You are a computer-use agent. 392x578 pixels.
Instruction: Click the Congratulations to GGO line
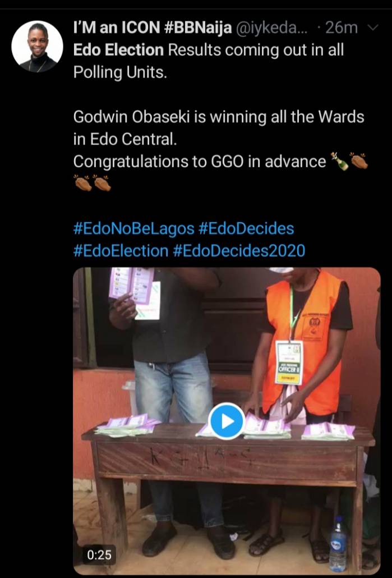click(200, 162)
